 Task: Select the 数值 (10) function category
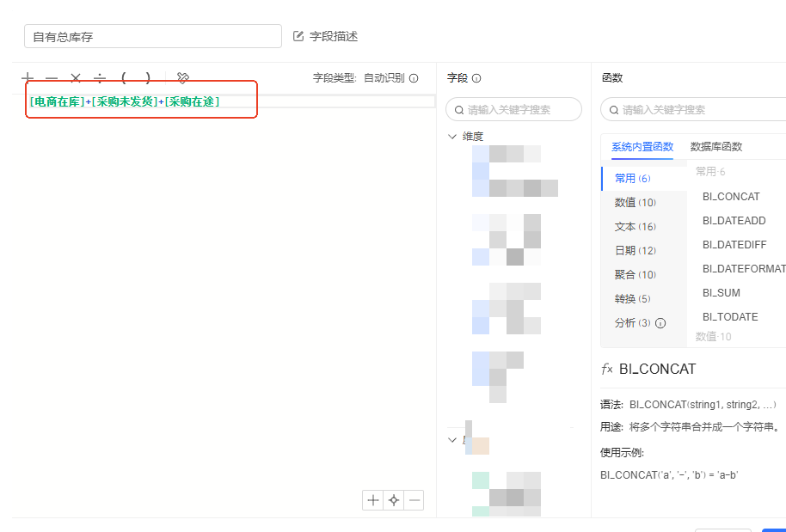coord(635,203)
